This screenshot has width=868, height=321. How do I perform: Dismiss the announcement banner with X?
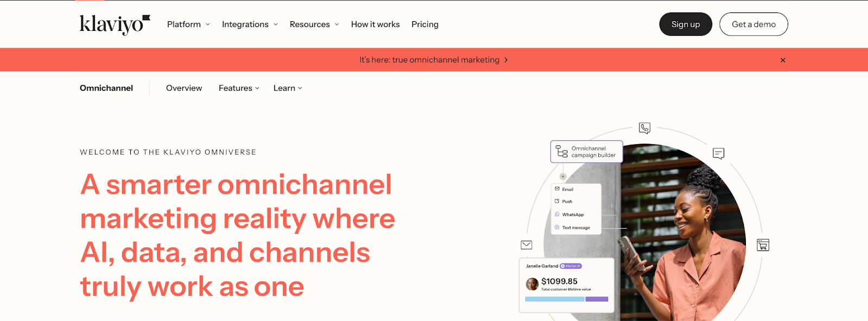click(x=783, y=60)
